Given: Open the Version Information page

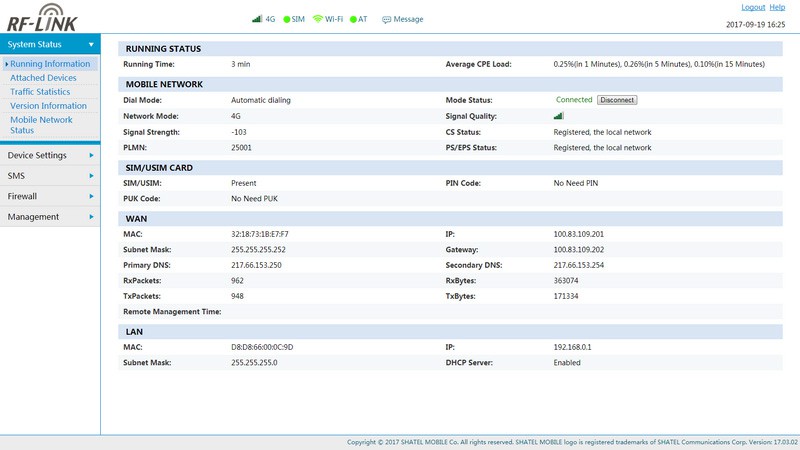Looking at the screenshot, I should [x=48, y=106].
